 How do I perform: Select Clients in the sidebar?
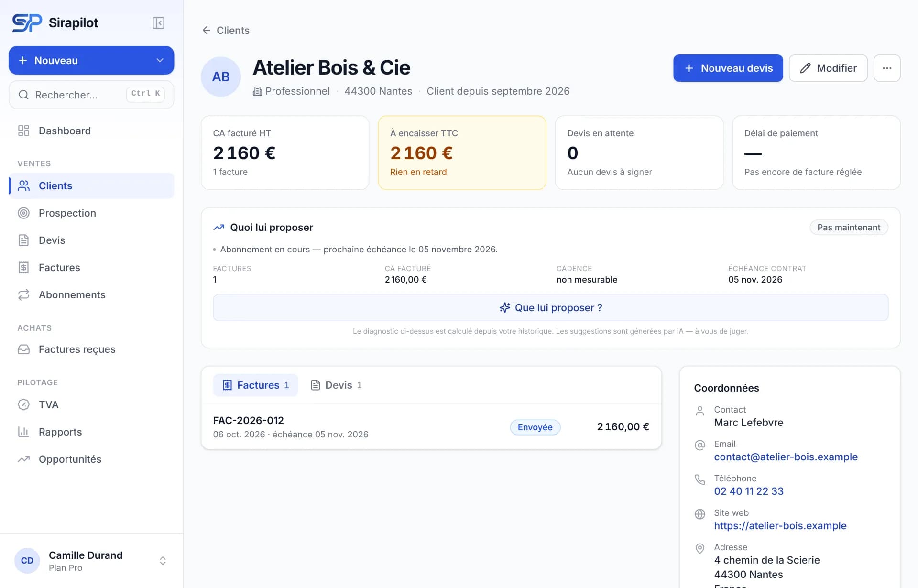pos(91,185)
